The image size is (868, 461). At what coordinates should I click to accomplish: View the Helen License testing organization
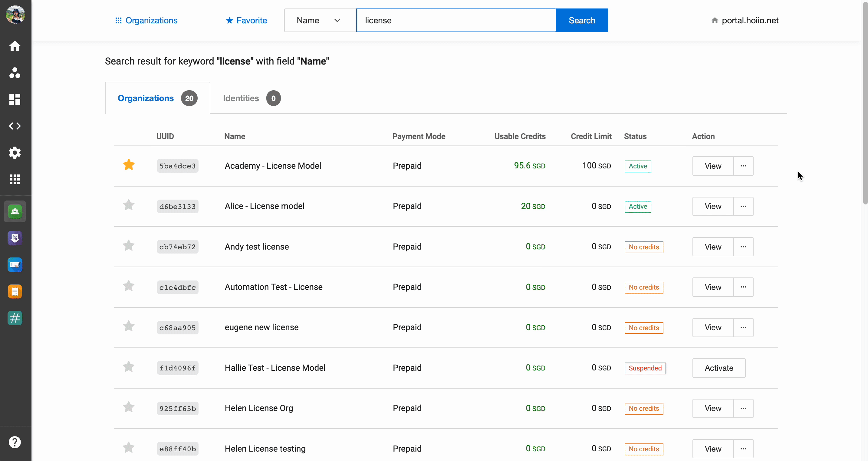point(713,449)
